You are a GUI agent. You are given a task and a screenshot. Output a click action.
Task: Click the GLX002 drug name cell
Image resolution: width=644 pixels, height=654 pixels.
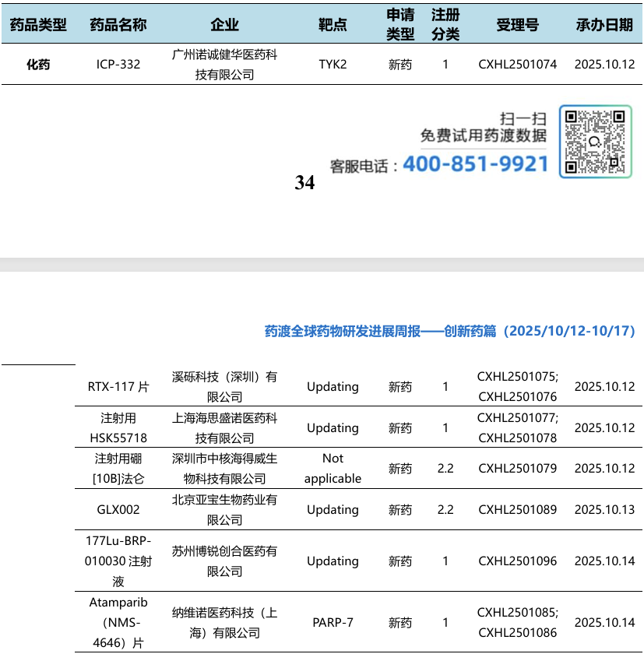pyautogui.click(x=118, y=510)
